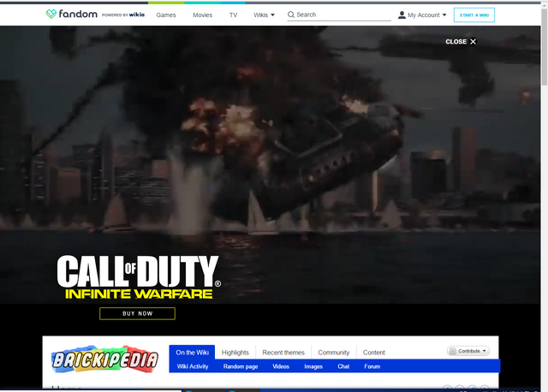
Task: Switch to the Recent themes tab
Action: pyautogui.click(x=283, y=353)
